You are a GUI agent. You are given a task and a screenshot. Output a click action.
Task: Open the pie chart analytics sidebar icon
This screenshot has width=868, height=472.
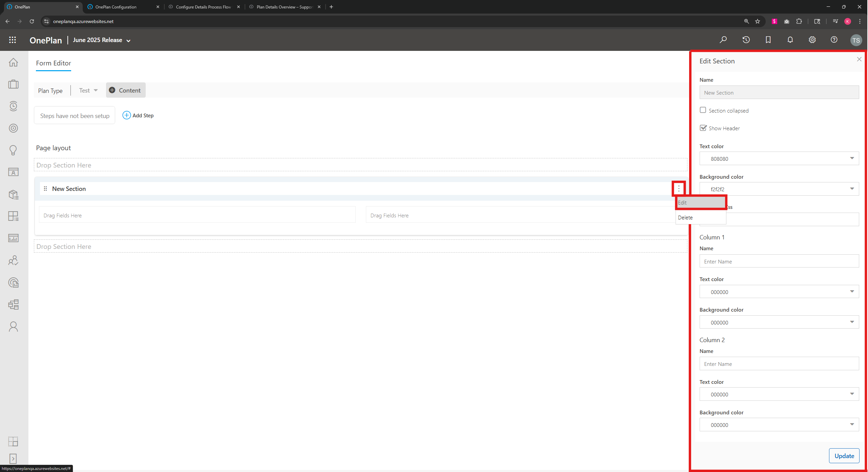[x=13, y=282]
